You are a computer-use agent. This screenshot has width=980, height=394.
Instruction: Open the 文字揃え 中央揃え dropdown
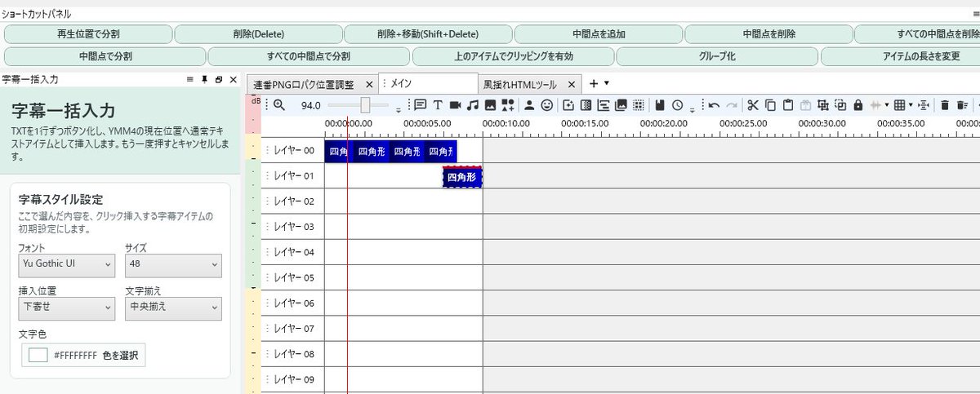[x=173, y=308]
